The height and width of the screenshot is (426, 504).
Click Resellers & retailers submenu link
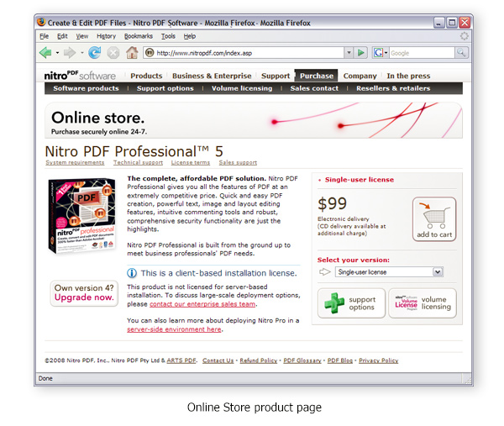[x=393, y=88]
